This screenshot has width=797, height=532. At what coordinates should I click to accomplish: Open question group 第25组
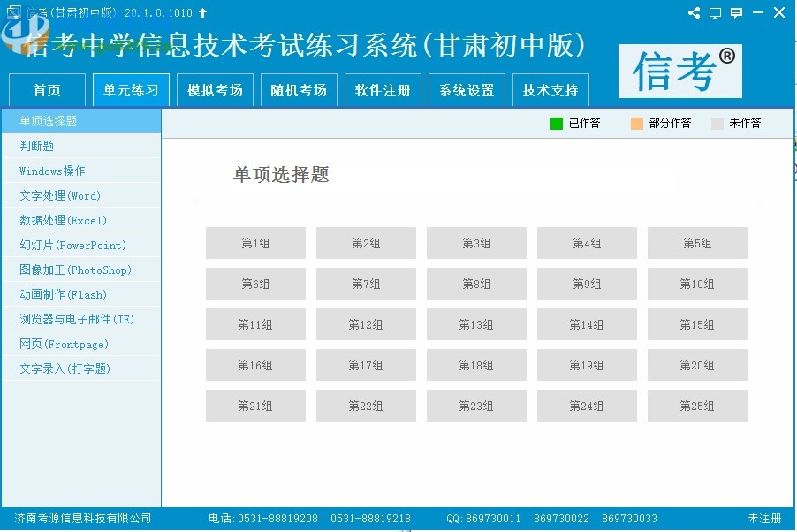coord(697,406)
